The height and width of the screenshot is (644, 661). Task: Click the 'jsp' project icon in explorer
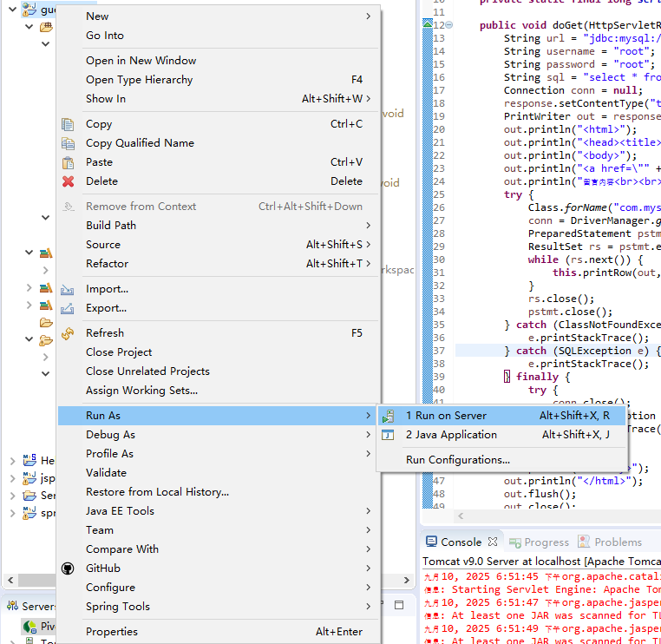click(29, 478)
